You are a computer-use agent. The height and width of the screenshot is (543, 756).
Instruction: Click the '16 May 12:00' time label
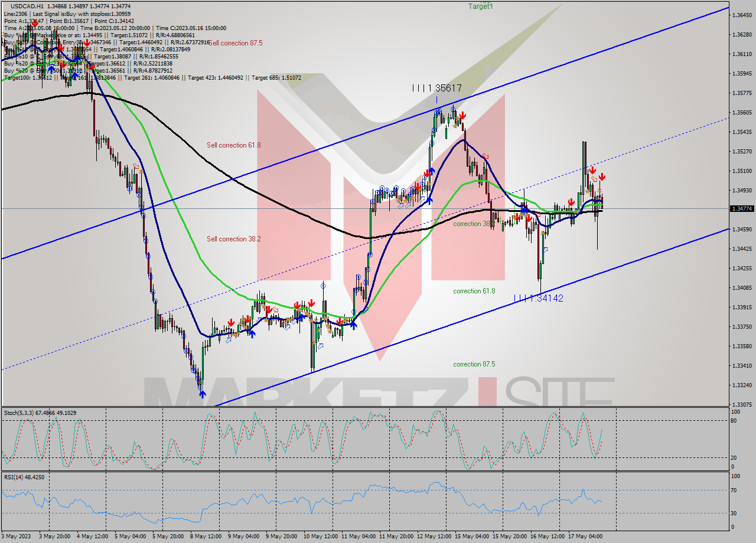coord(547,537)
